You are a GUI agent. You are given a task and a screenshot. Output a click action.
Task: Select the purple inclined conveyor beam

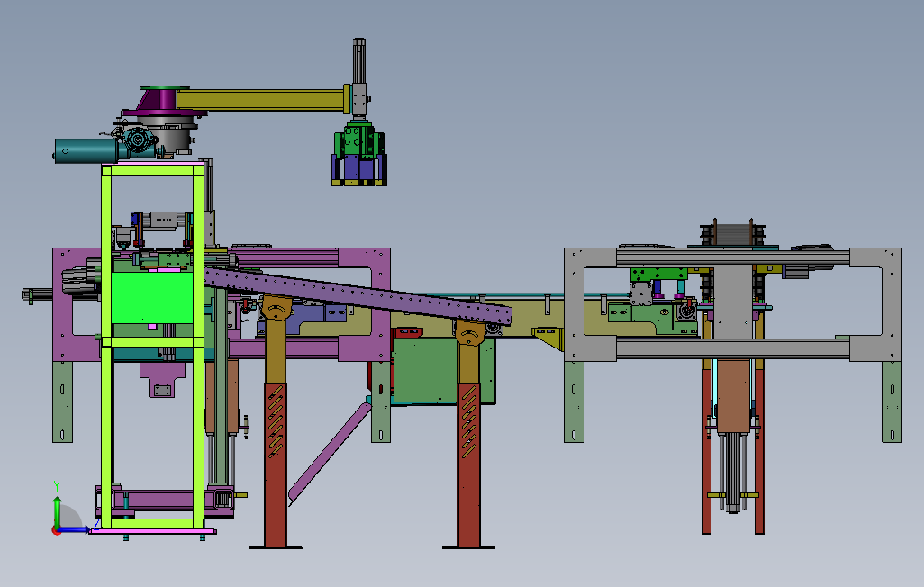358,295
